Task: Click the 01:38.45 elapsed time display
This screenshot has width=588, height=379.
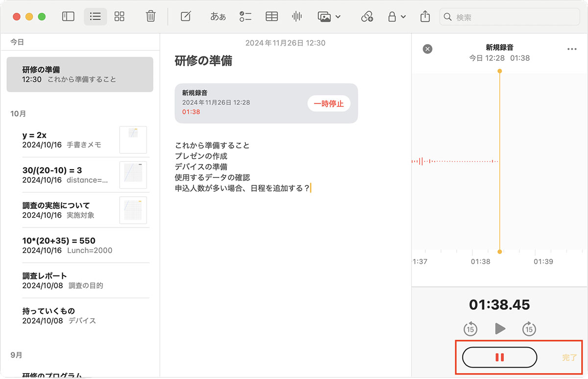Action: [499, 304]
